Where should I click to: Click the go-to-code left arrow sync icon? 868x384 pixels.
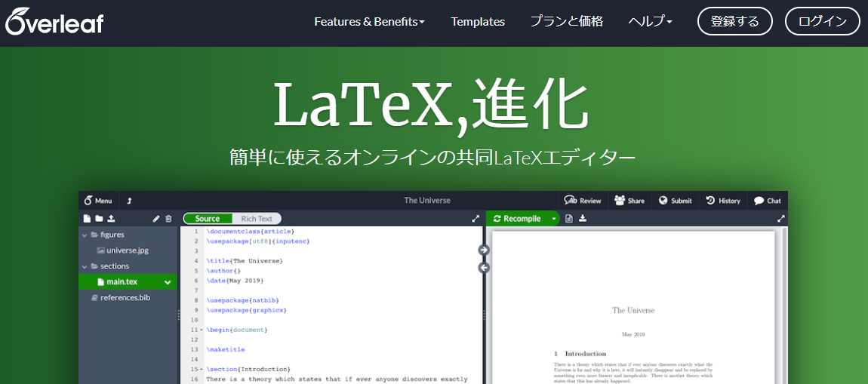point(484,268)
